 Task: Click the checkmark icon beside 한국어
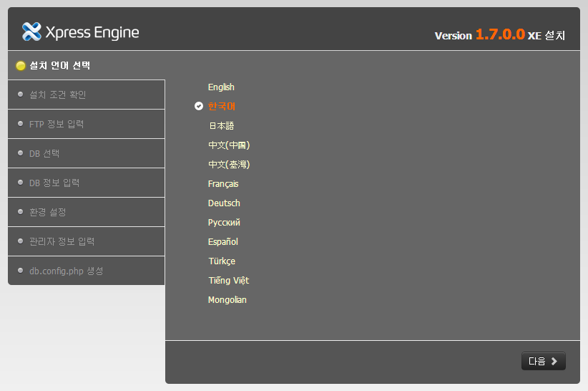tap(199, 106)
